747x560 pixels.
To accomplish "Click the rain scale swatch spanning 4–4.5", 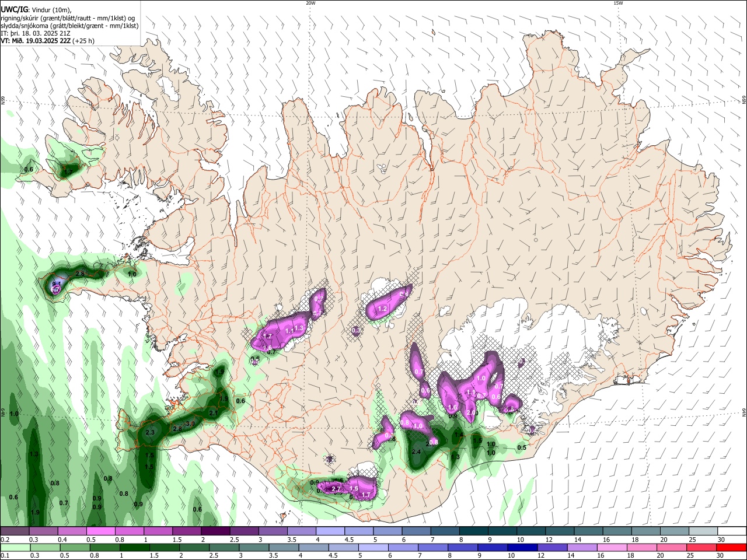I will pos(313,547).
